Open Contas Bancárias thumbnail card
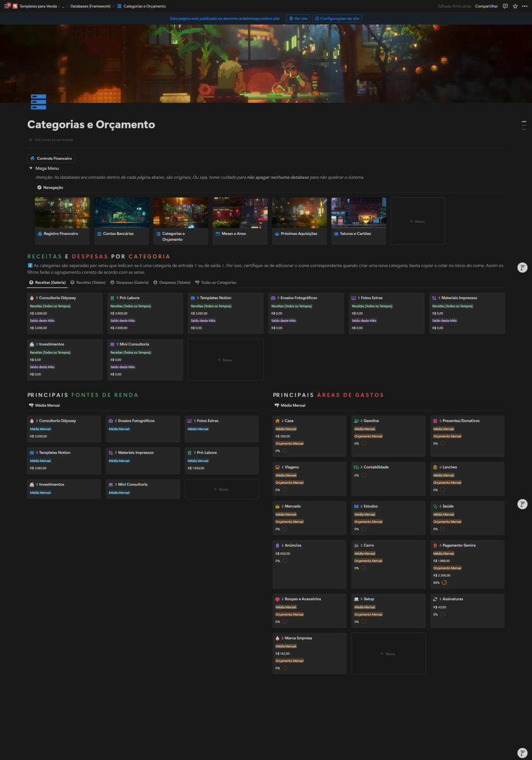The height and width of the screenshot is (760, 532). click(121, 221)
